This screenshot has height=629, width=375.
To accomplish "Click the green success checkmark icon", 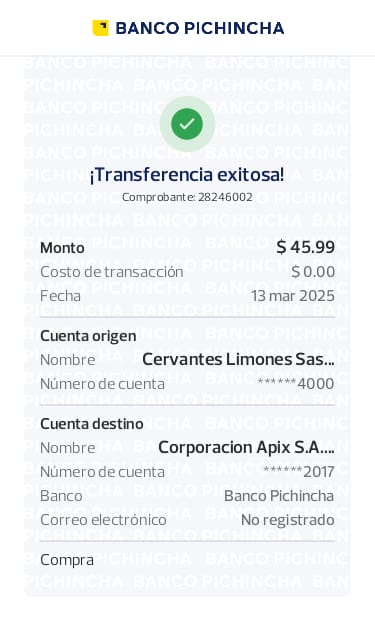I will (187, 124).
